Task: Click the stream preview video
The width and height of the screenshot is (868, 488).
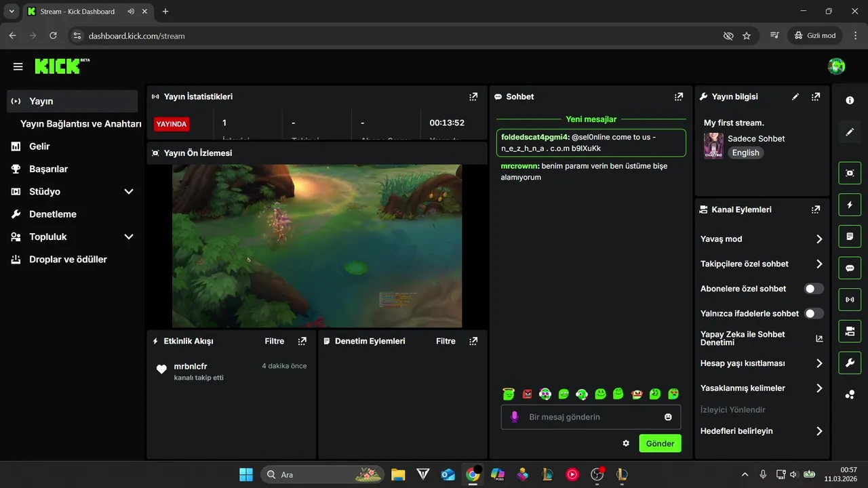Action: 317,246
